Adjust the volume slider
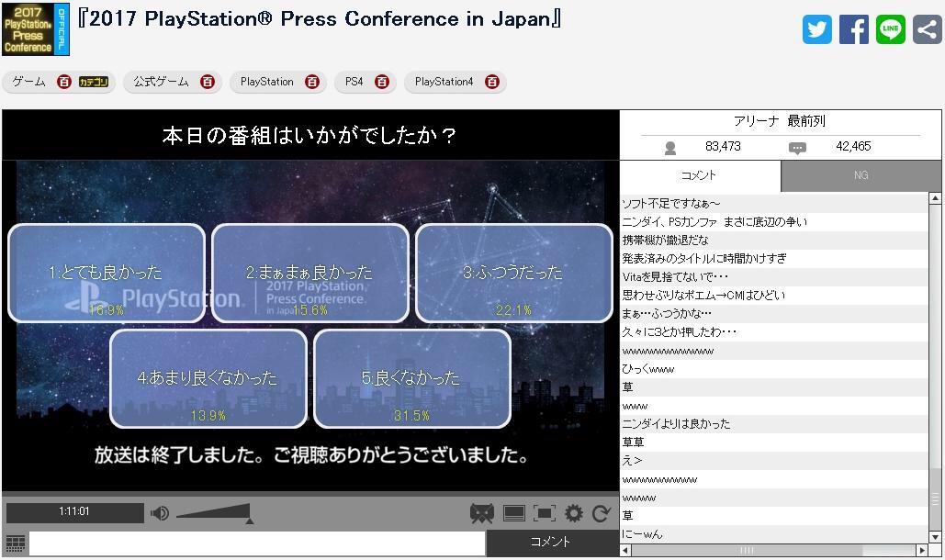945x560 pixels. 215,513
